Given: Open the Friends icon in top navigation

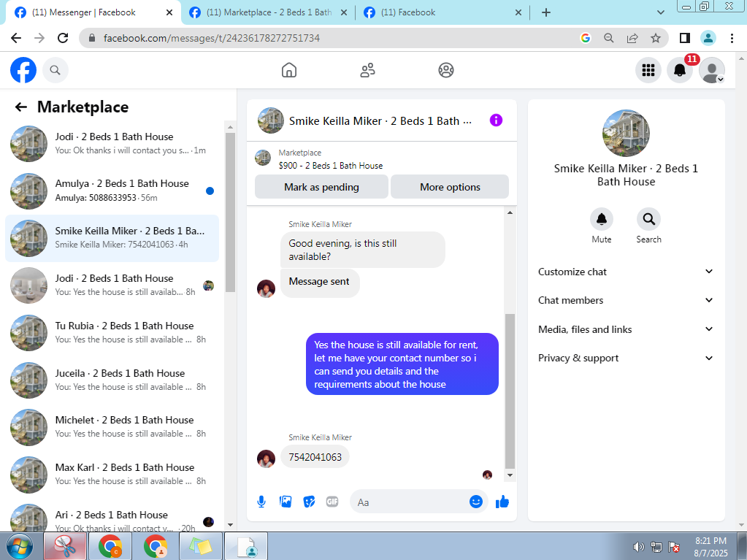Looking at the screenshot, I should [x=367, y=70].
